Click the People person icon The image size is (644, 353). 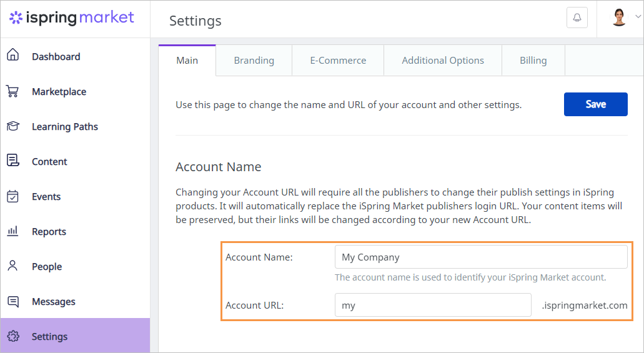pyautogui.click(x=12, y=266)
